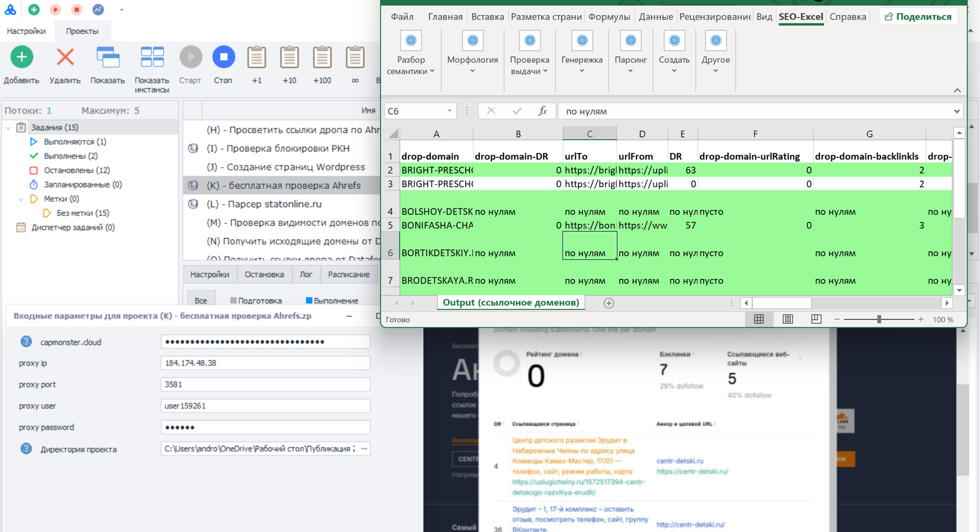Click the small red stop icon in title bar
Image resolution: width=980 pixels, height=532 pixels.
click(x=77, y=10)
